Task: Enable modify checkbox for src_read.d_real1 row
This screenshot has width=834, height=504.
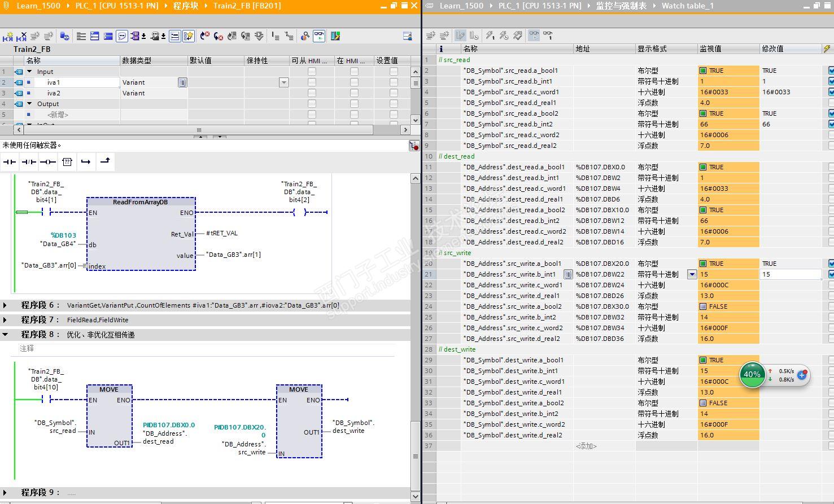Action: [831, 103]
